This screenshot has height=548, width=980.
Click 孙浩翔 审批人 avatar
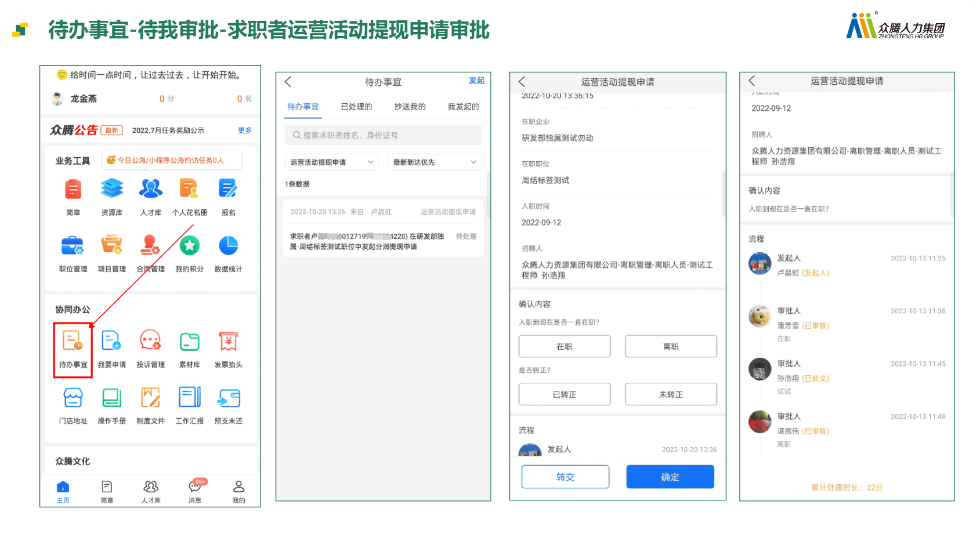[x=760, y=369]
